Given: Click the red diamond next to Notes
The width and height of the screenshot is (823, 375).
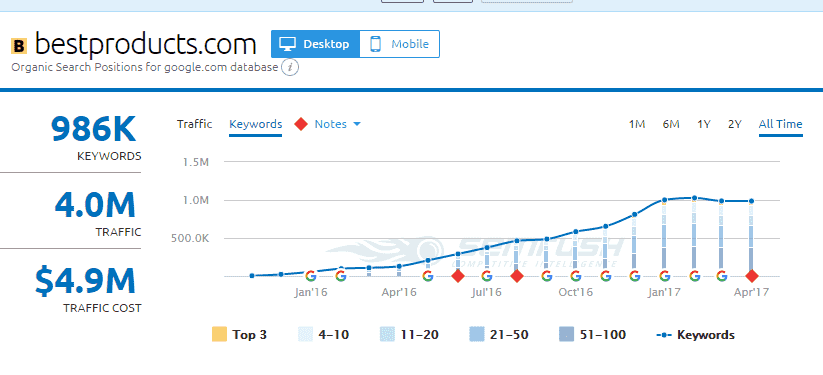Looking at the screenshot, I should click(x=301, y=124).
